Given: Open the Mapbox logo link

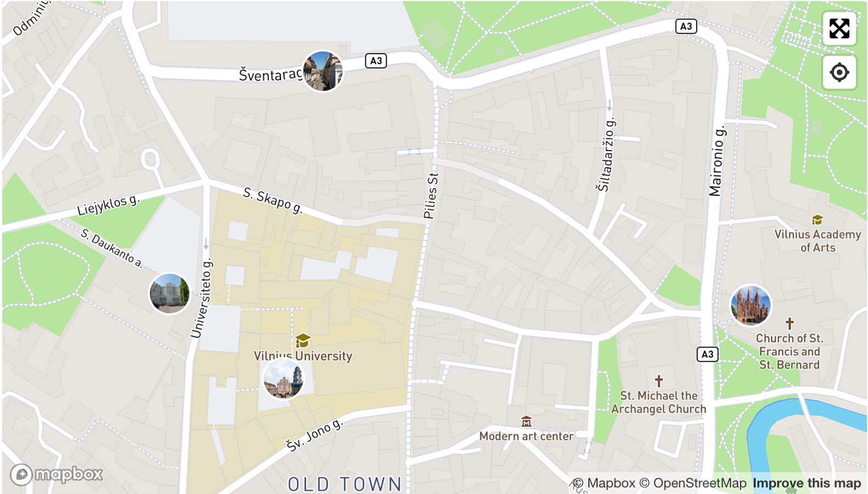Looking at the screenshot, I should click(x=57, y=474).
